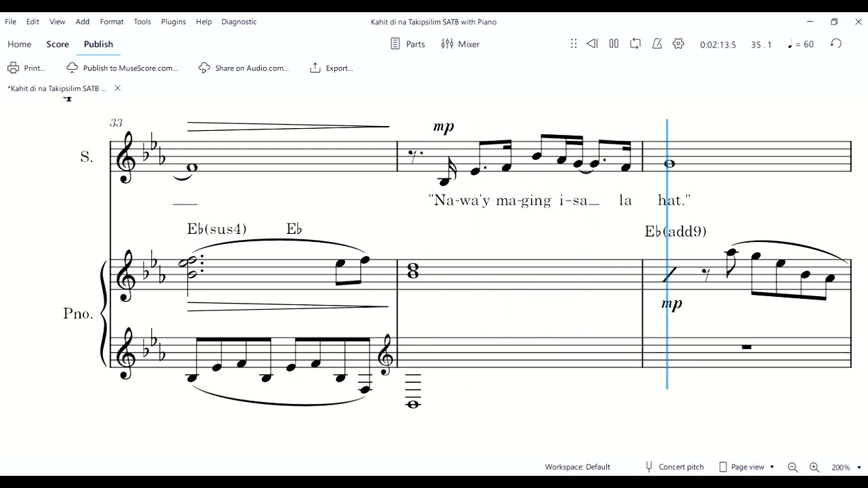Select the S. staff label

[87, 157]
